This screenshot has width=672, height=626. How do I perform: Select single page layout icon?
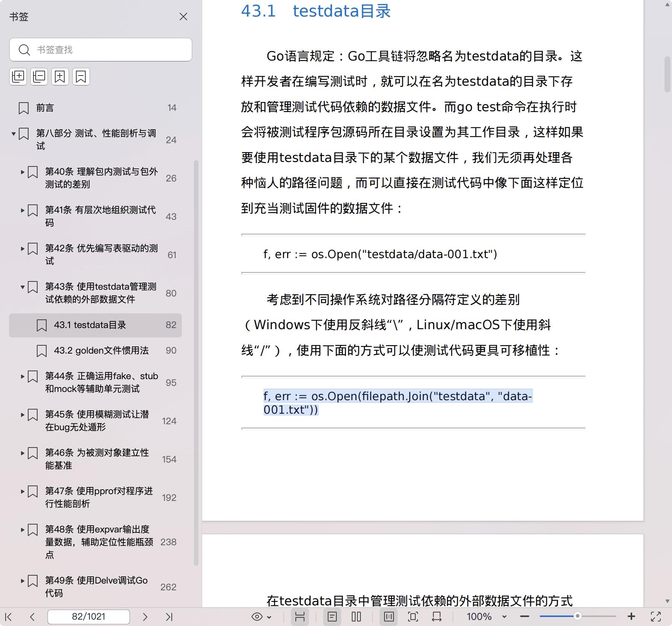[x=332, y=617]
